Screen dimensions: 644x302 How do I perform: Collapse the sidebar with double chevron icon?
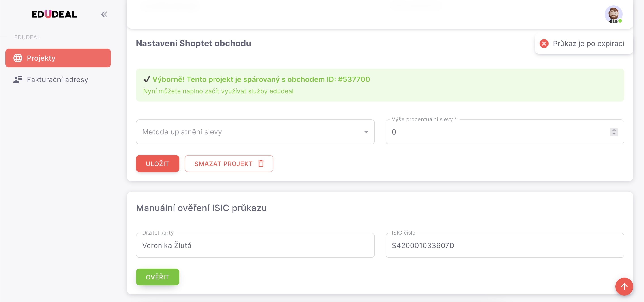pyautogui.click(x=104, y=14)
